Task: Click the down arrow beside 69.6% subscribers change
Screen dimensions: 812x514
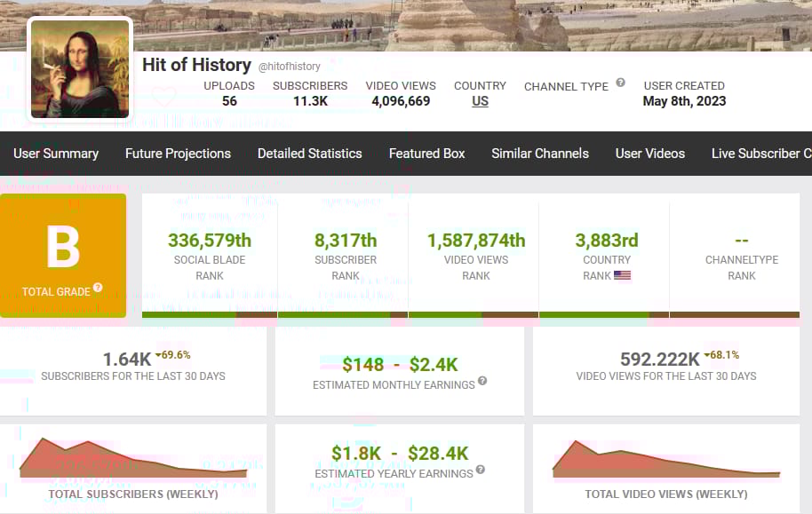Action: (158, 355)
